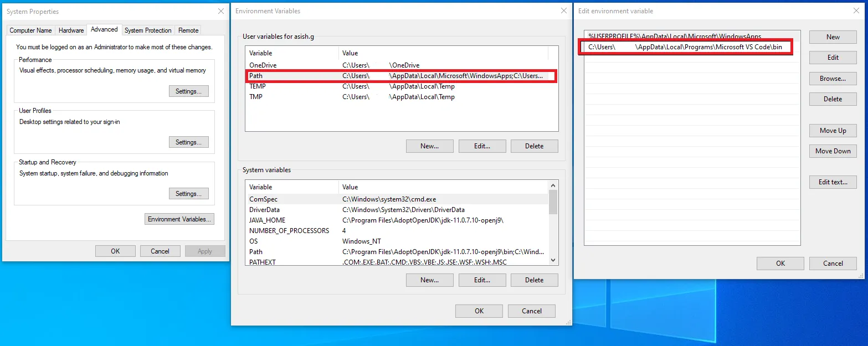Click Edit in Edit environment variable

(833, 58)
